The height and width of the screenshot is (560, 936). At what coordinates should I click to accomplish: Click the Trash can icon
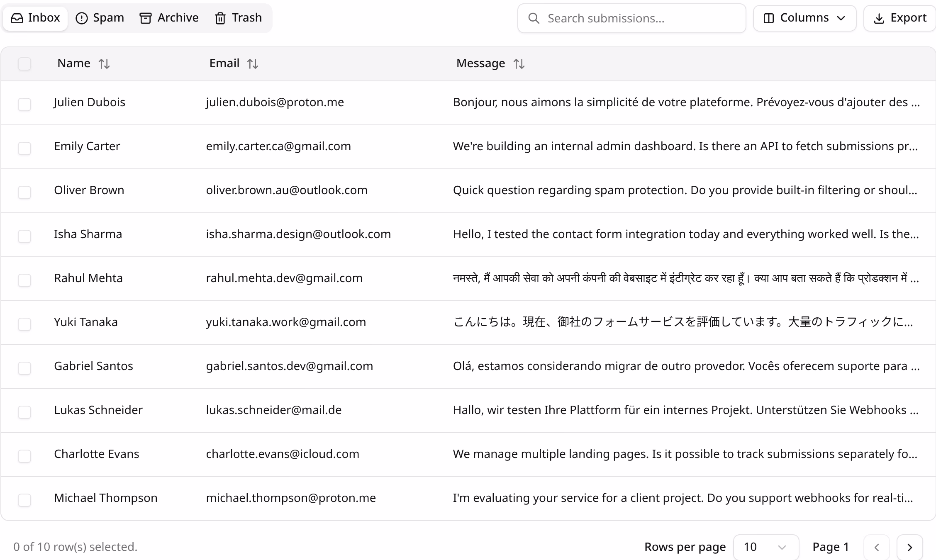coord(220,18)
